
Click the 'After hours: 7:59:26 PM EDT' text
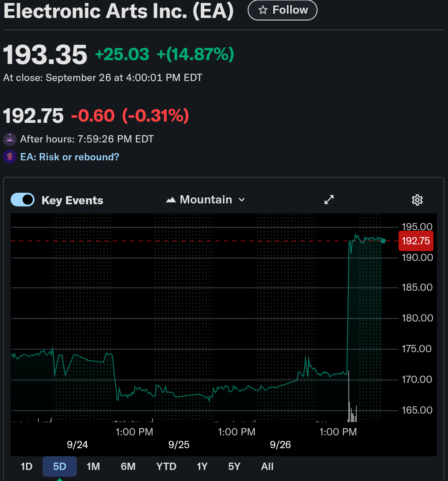click(x=87, y=139)
